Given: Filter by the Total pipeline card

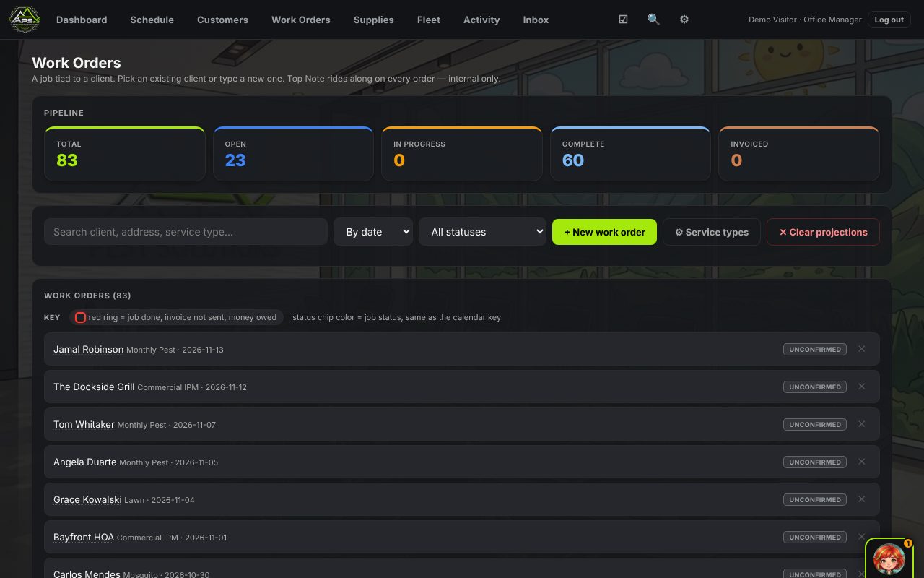Looking at the screenshot, I should coord(125,154).
